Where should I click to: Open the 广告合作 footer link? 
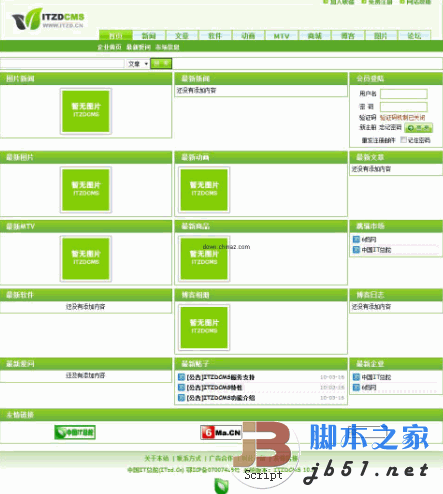click(221, 458)
